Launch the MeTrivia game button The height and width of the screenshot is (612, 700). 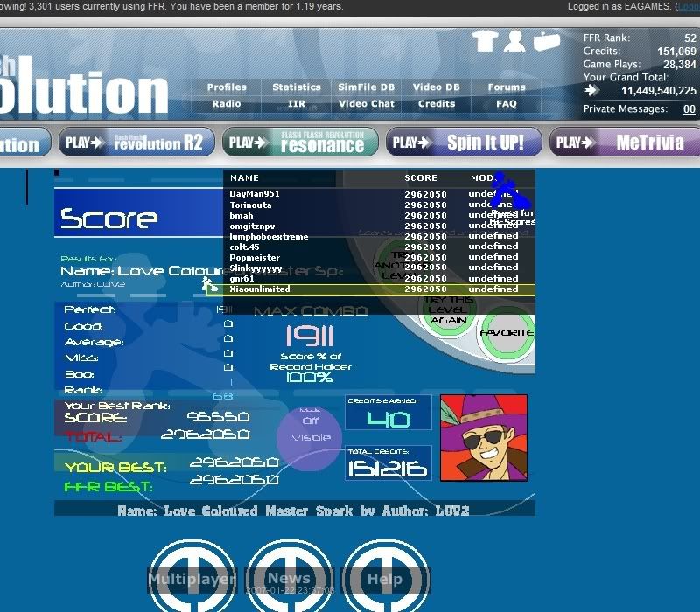[626, 143]
